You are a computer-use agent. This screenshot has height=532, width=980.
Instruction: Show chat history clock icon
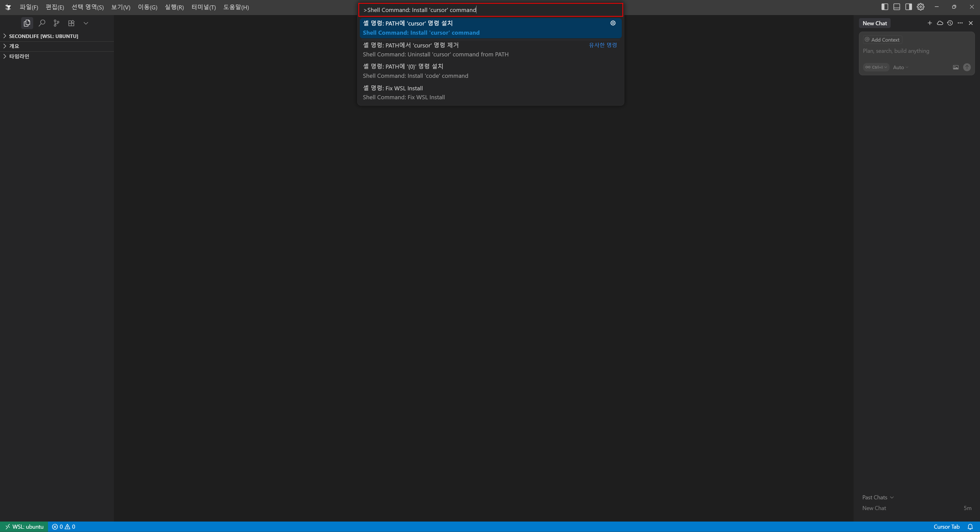click(x=950, y=23)
